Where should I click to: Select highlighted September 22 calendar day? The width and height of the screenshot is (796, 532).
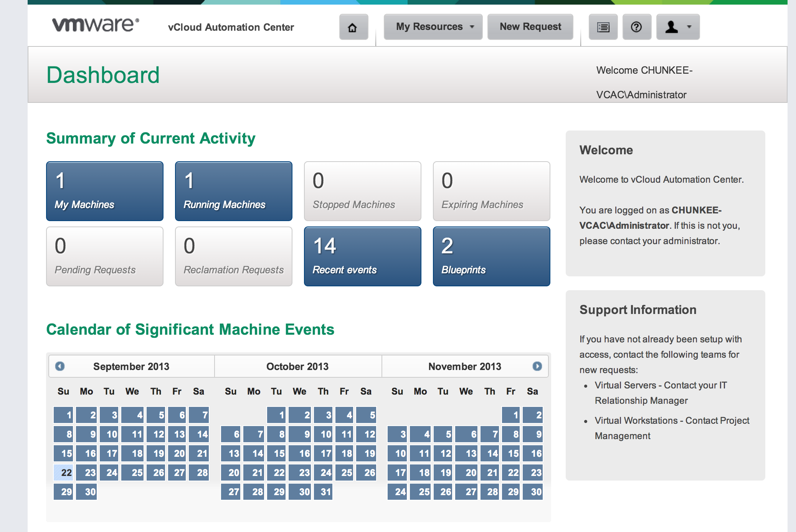tap(64, 473)
